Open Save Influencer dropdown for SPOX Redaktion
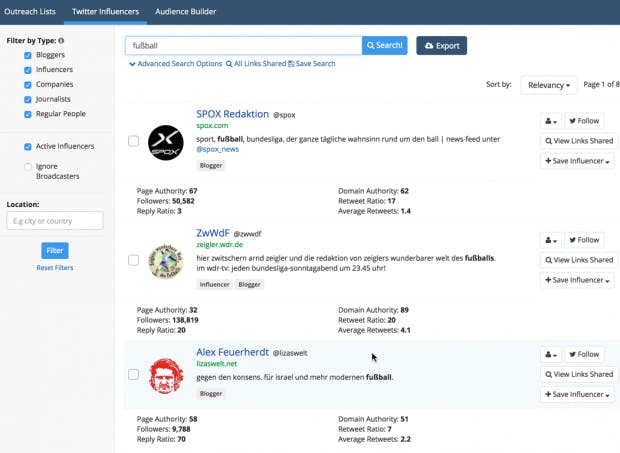 click(x=577, y=161)
